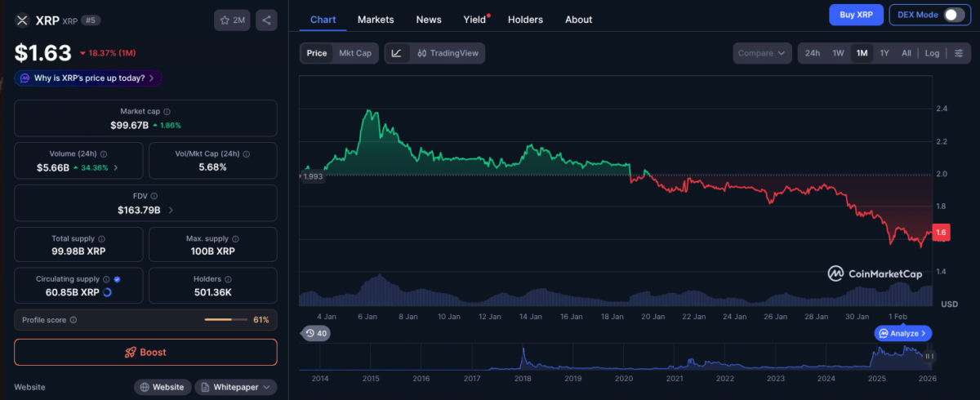Open the Chart tab
980x400 pixels.
[323, 20]
